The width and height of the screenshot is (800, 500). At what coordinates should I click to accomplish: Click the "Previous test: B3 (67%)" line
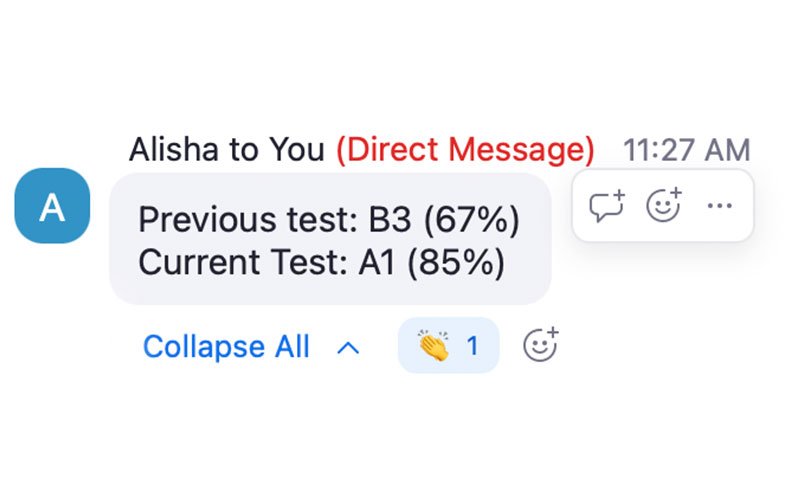point(329,220)
